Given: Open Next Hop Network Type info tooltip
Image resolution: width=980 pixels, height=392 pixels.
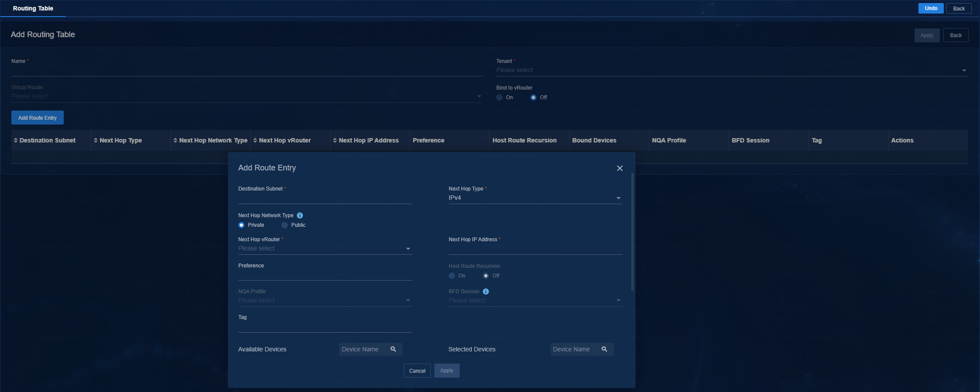Looking at the screenshot, I should pos(300,215).
